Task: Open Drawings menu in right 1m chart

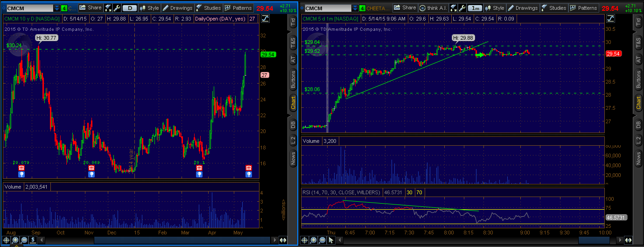Action: [523, 8]
